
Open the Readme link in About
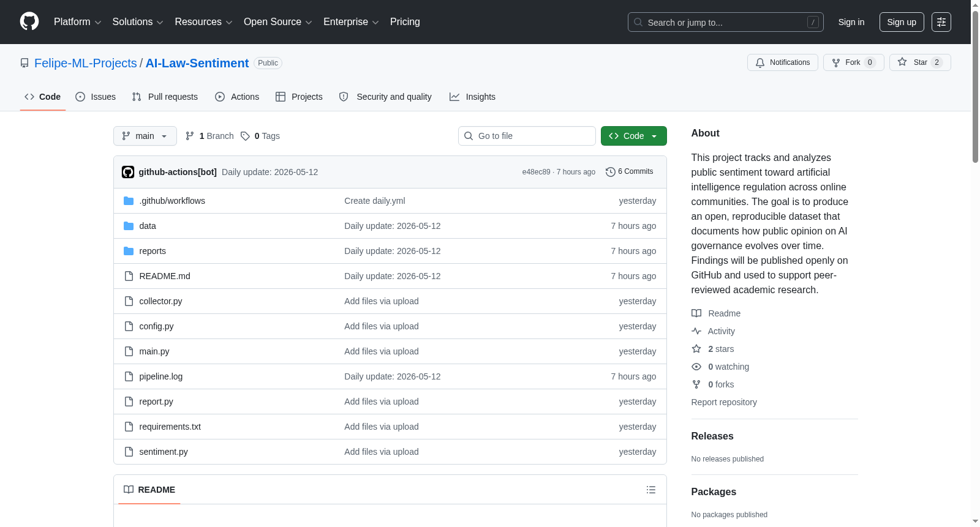716,313
